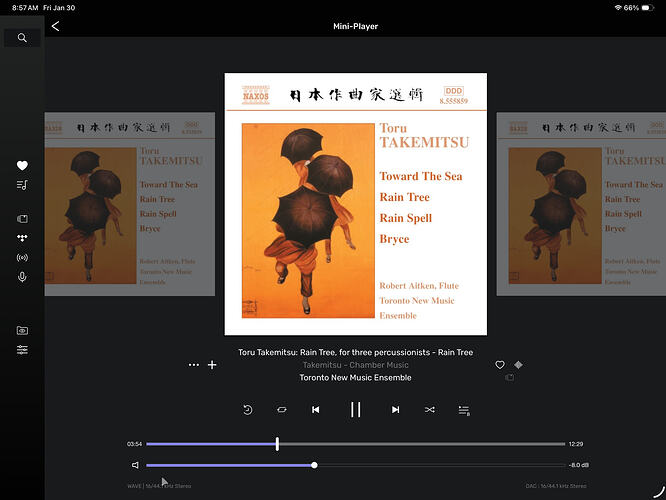Click the clock showing 8:57 AM

(25, 8)
